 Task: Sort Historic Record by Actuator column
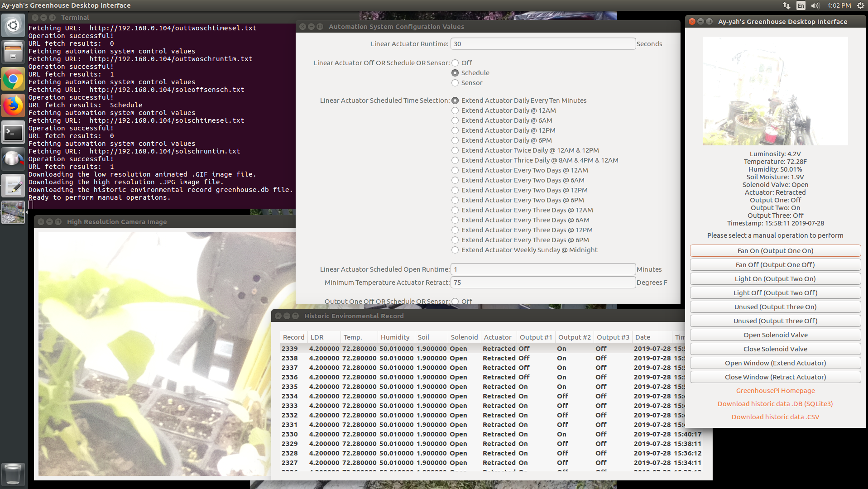[499, 337]
